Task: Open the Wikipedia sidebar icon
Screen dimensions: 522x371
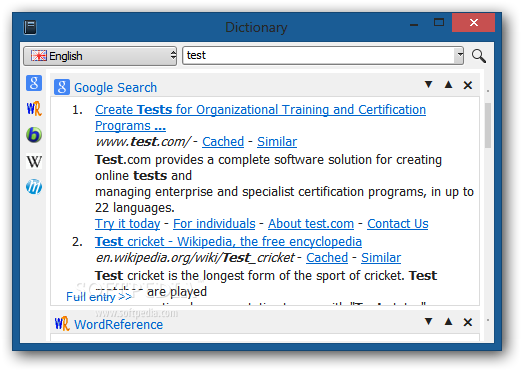Action: [x=34, y=161]
